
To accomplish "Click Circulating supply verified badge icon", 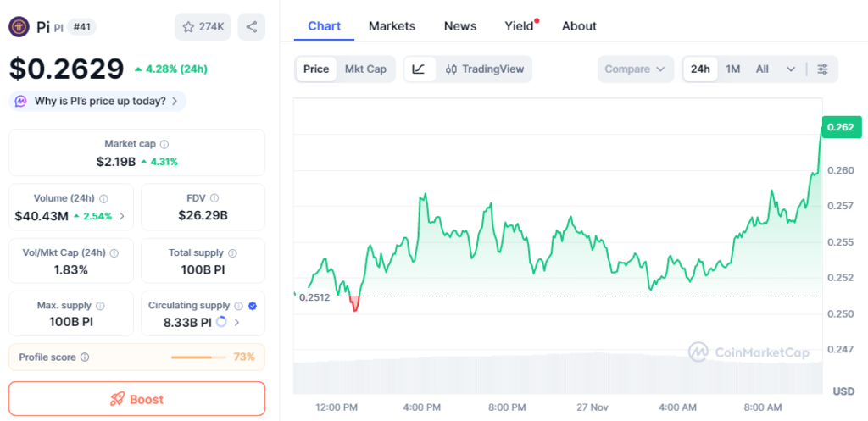I will click(x=253, y=306).
